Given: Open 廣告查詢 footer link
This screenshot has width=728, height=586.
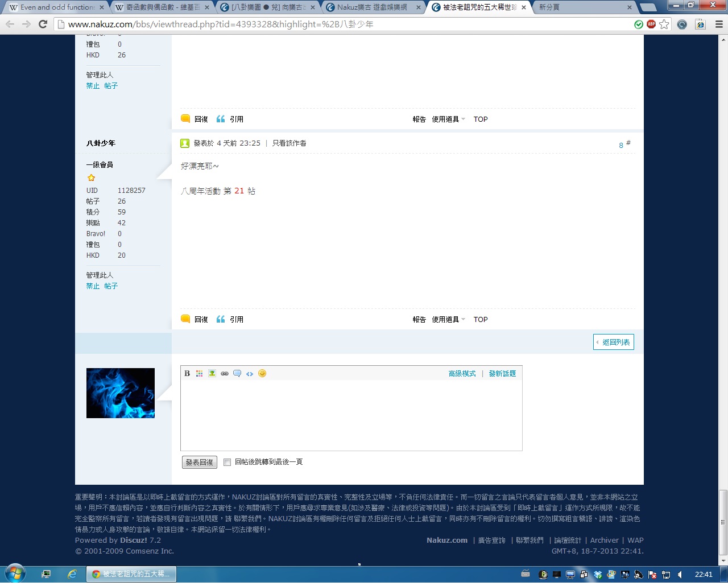Looking at the screenshot, I should click(492, 540).
